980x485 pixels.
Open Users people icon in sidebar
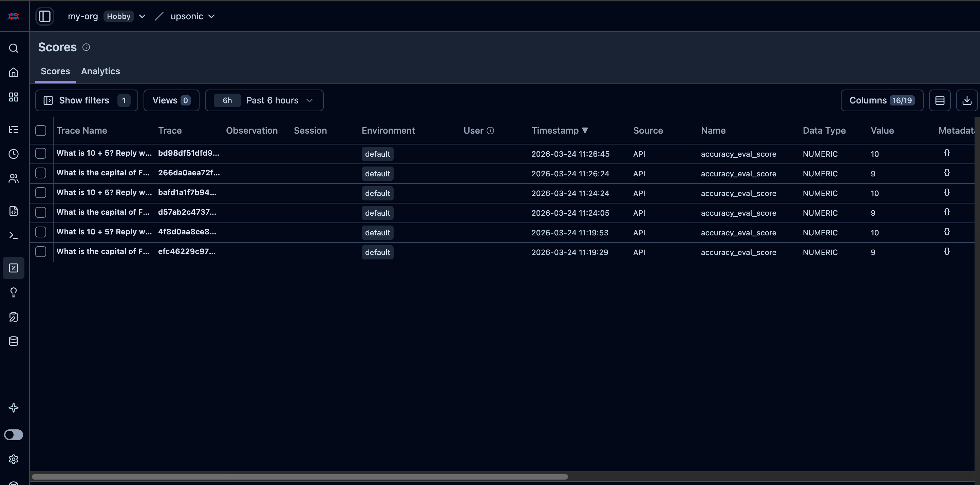click(x=14, y=178)
